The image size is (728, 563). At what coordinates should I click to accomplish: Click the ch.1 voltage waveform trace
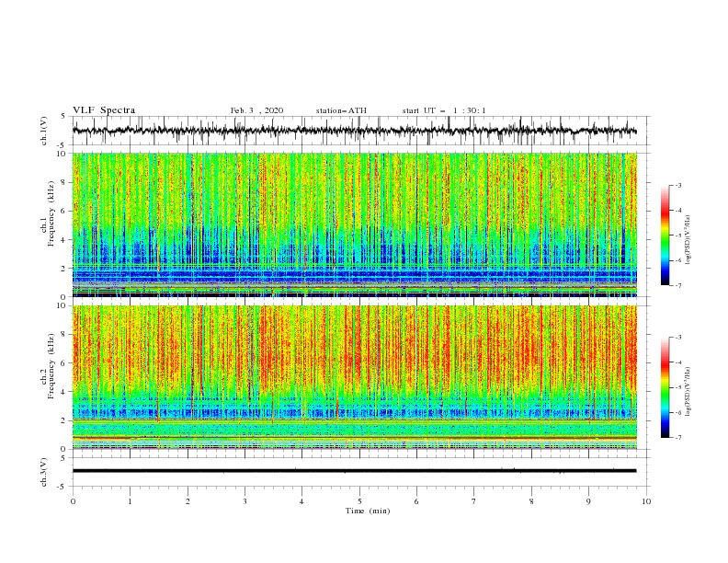(x=354, y=131)
